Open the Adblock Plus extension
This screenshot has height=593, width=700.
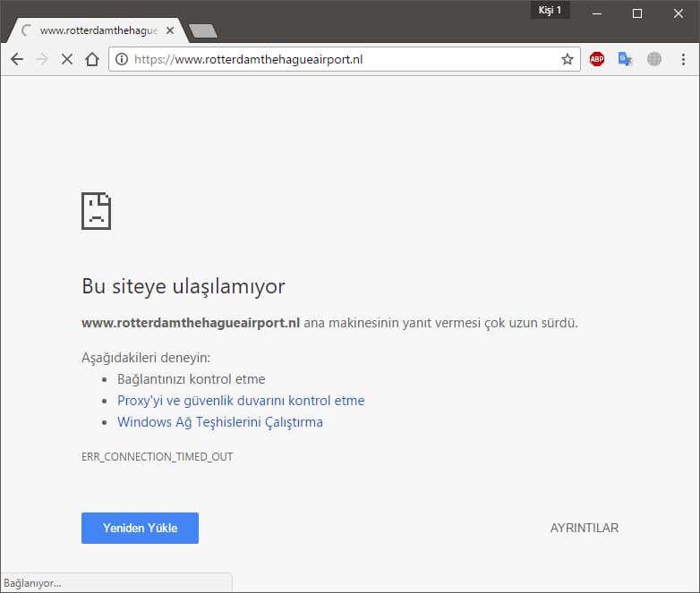[x=597, y=60]
